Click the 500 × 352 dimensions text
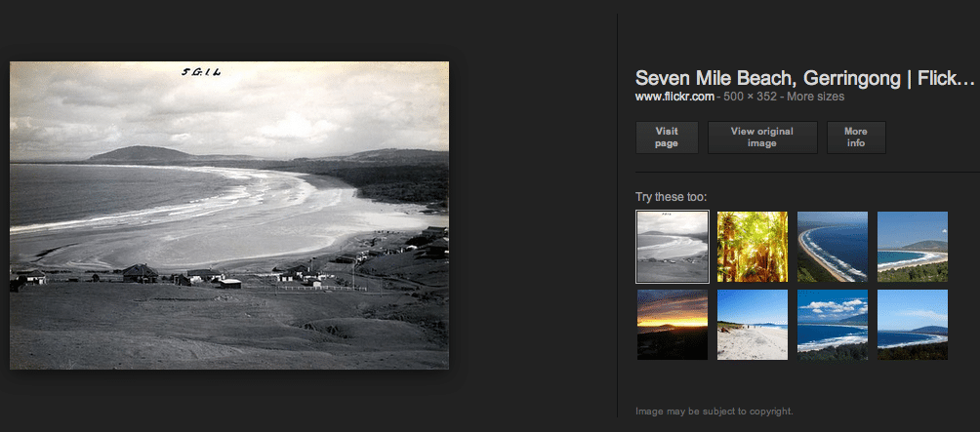The width and height of the screenshot is (980, 432). pyautogui.click(x=750, y=97)
